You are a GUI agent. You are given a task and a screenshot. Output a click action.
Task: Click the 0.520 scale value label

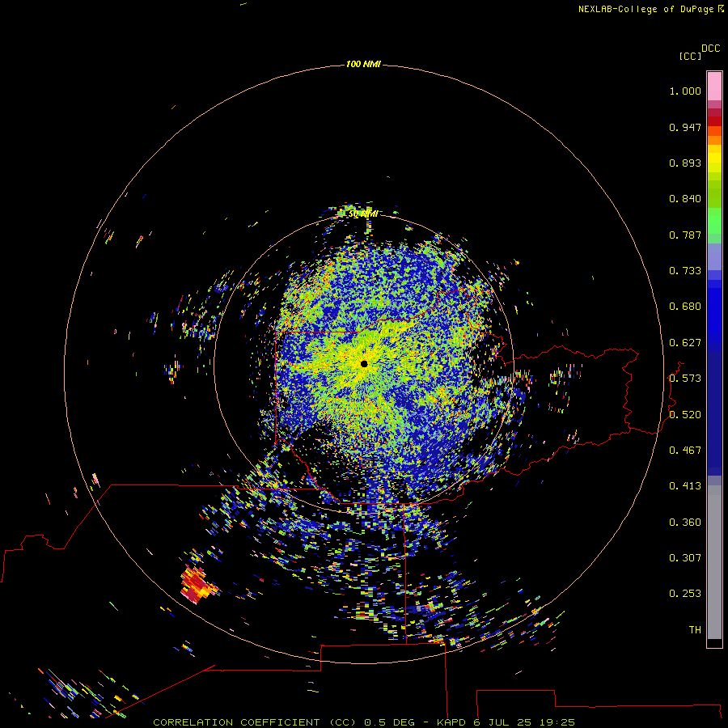[685, 415]
